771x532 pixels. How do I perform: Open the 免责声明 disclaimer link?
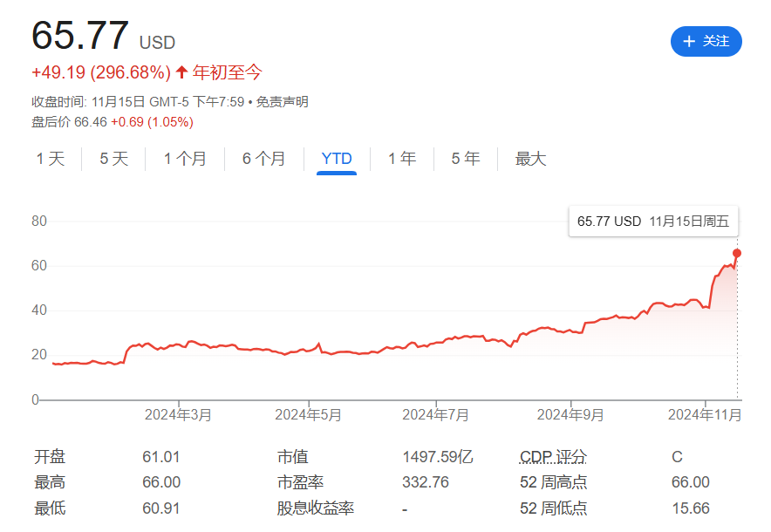coord(282,102)
